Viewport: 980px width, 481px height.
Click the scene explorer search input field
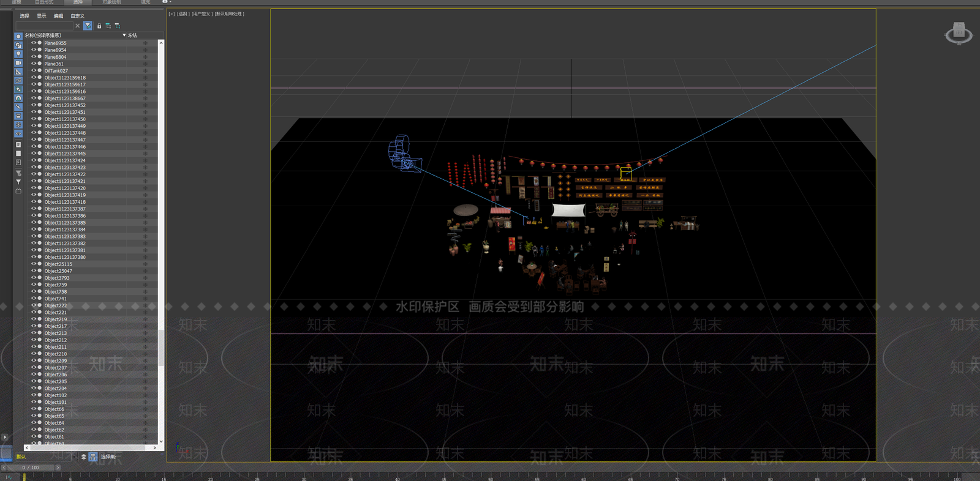pos(44,26)
